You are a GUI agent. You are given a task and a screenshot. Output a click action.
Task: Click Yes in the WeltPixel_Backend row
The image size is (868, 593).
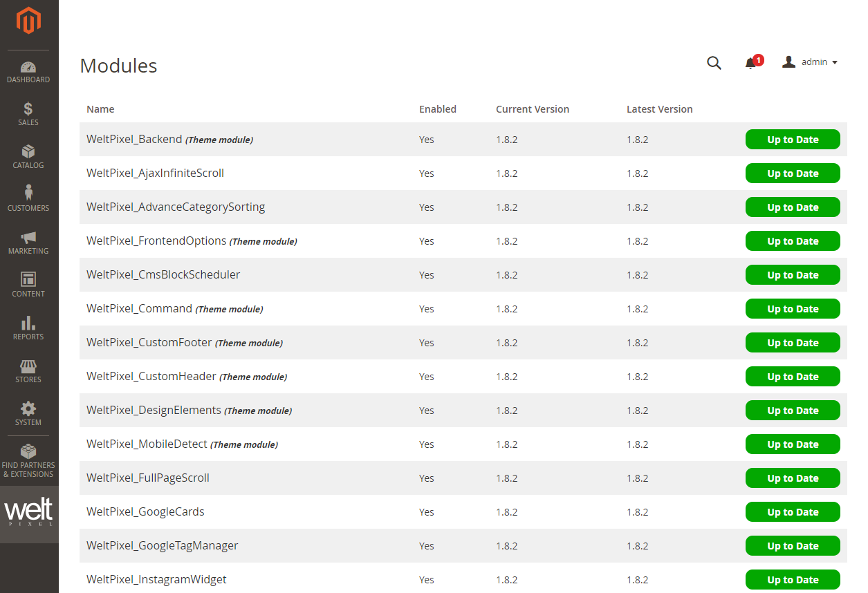tap(427, 140)
